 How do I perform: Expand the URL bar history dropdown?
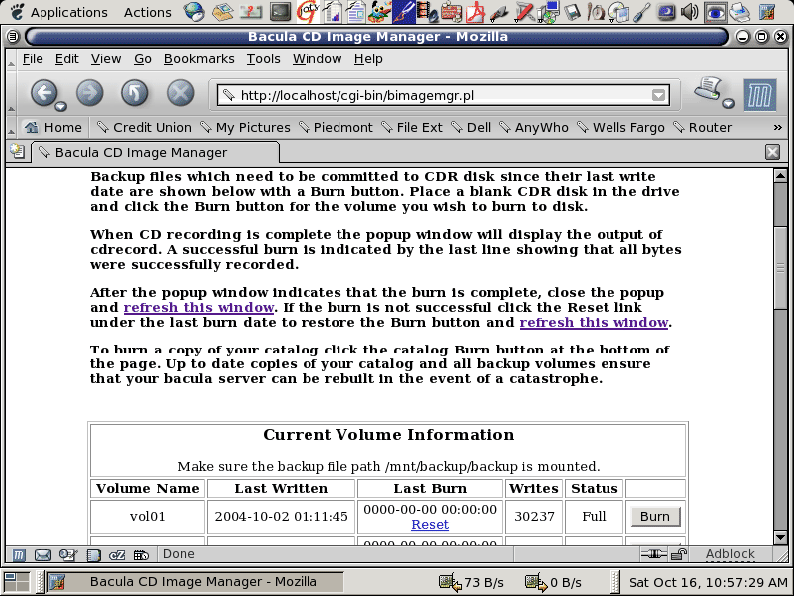(658, 95)
